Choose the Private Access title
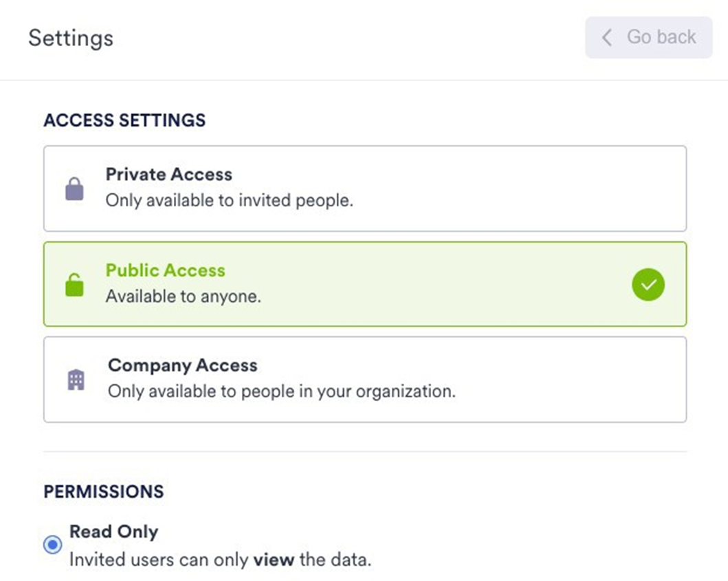Image resolution: width=728 pixels, height=581 pixels. point(168,175)
